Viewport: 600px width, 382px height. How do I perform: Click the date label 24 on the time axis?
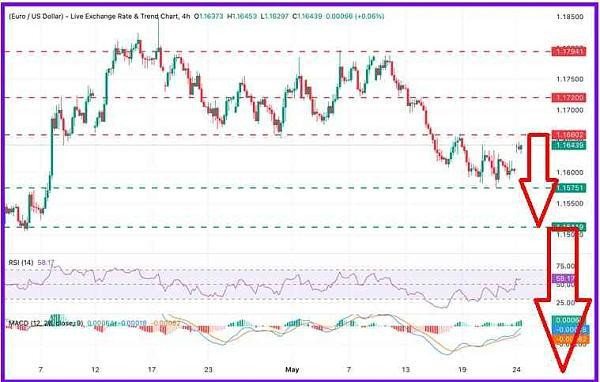pyautogui.click(x=517, y=370)
